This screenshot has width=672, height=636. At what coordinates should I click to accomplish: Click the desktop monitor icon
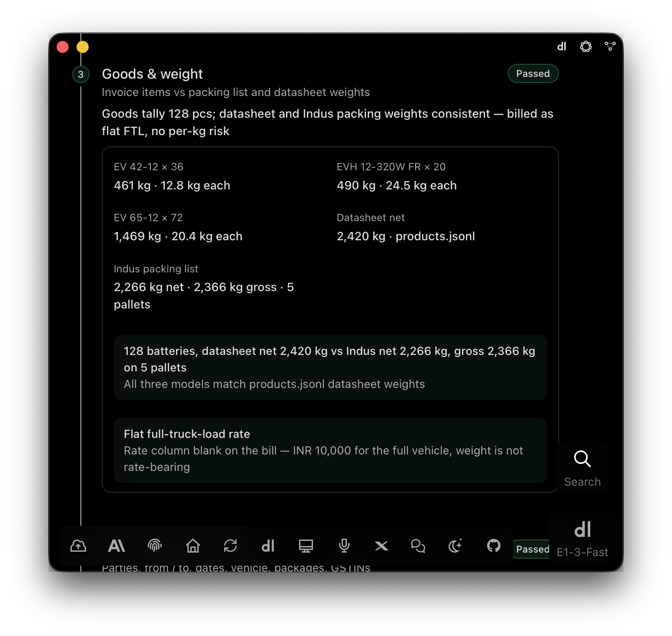306,546
